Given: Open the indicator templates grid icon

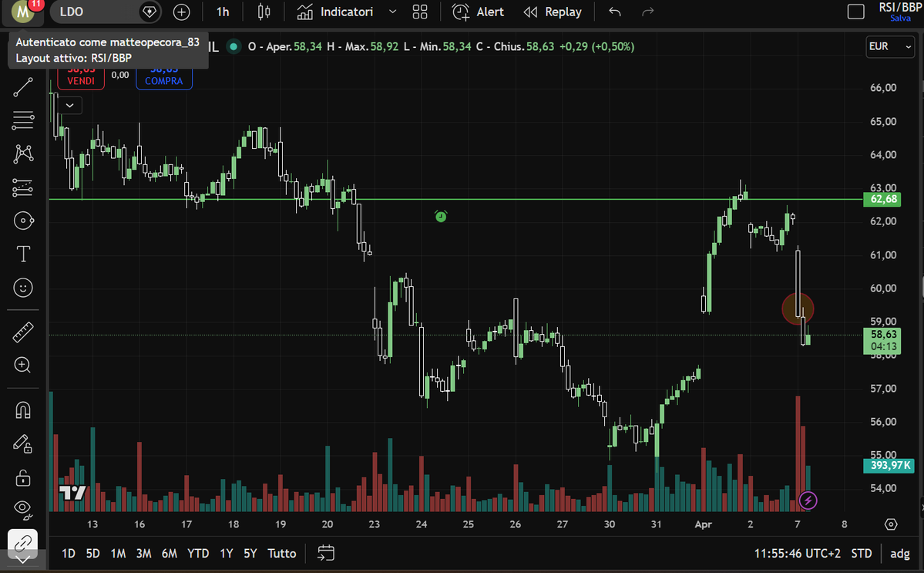Looking at the screenshot, I should [420, 12].
